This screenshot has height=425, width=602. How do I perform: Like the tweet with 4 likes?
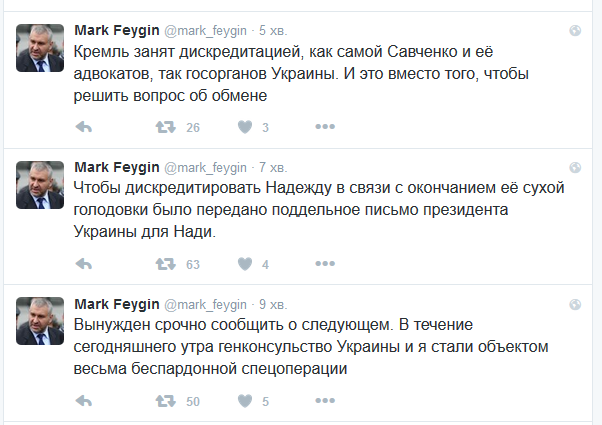245,264
